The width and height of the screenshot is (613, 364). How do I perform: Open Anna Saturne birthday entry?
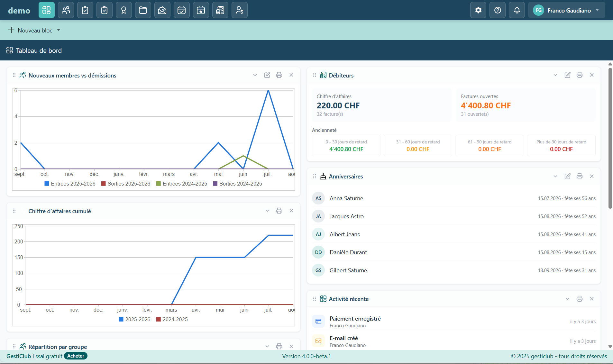click(x=454, y=198)
